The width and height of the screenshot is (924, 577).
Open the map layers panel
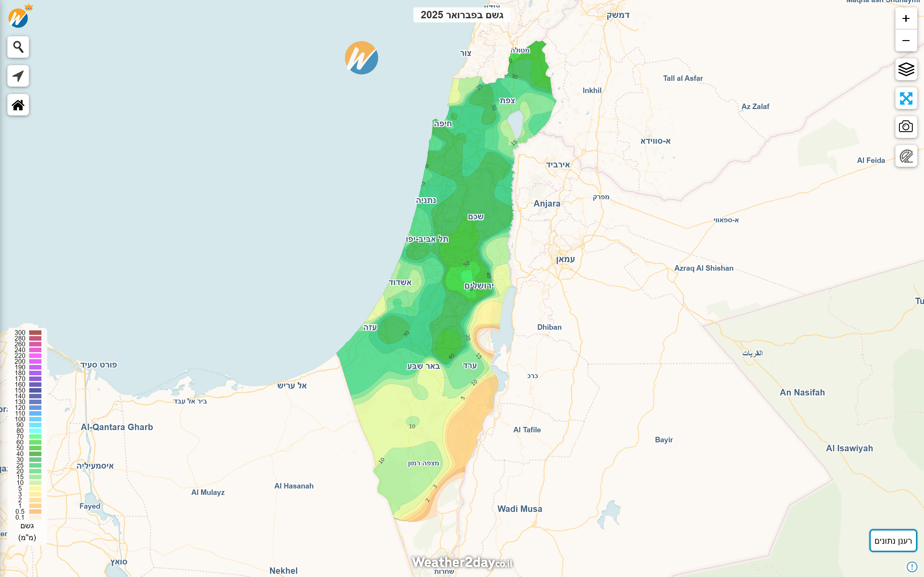point(906,70)
